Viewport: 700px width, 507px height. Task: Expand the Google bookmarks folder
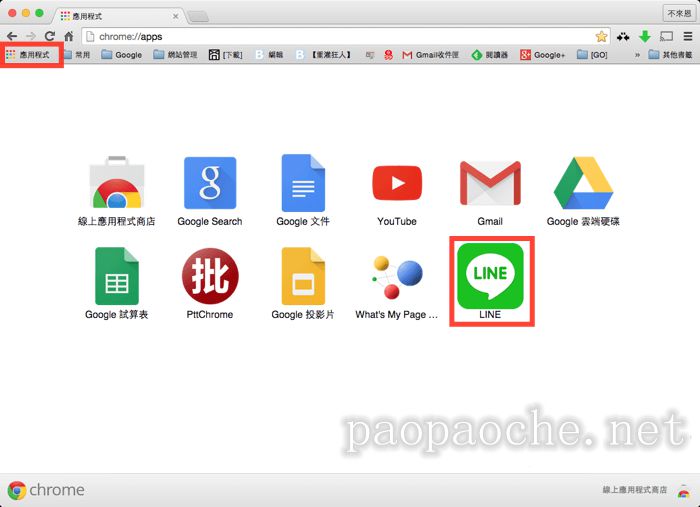pyautogui.click(x=121, y=54)
